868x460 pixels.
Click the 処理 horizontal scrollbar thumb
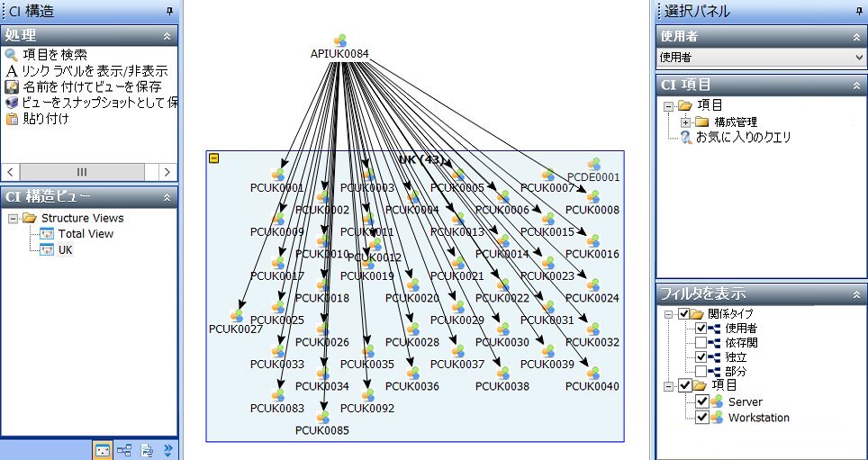pos(82,172)
